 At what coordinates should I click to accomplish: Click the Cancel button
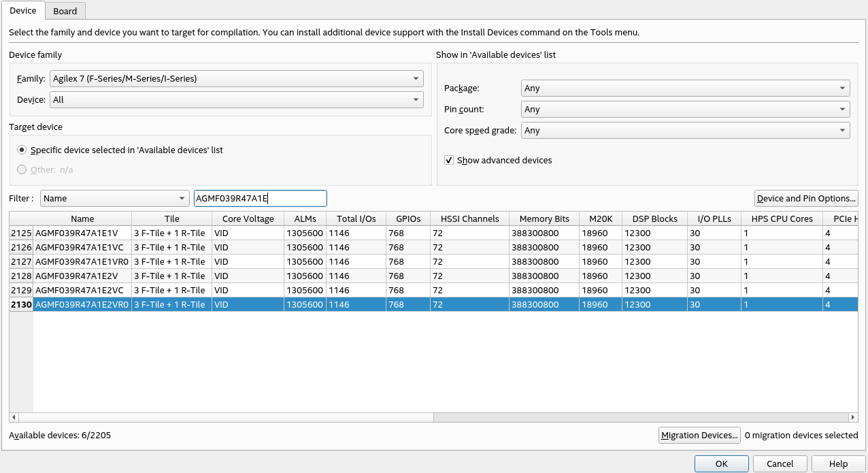tap(780, 464)
